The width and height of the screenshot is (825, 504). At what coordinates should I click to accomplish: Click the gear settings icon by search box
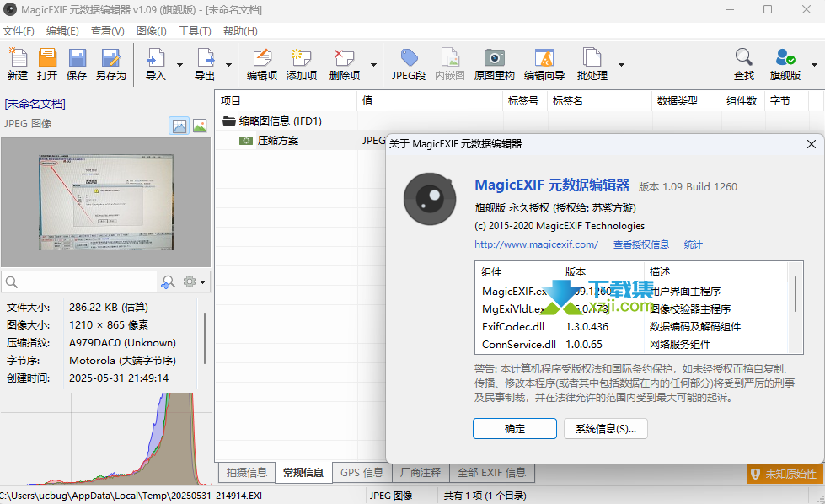[190, 281]
